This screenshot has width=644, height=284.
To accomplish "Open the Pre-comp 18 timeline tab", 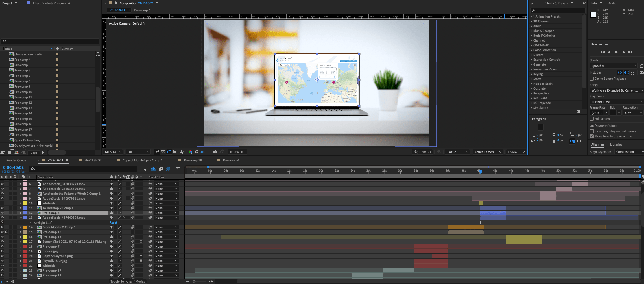I will point(193,160).
